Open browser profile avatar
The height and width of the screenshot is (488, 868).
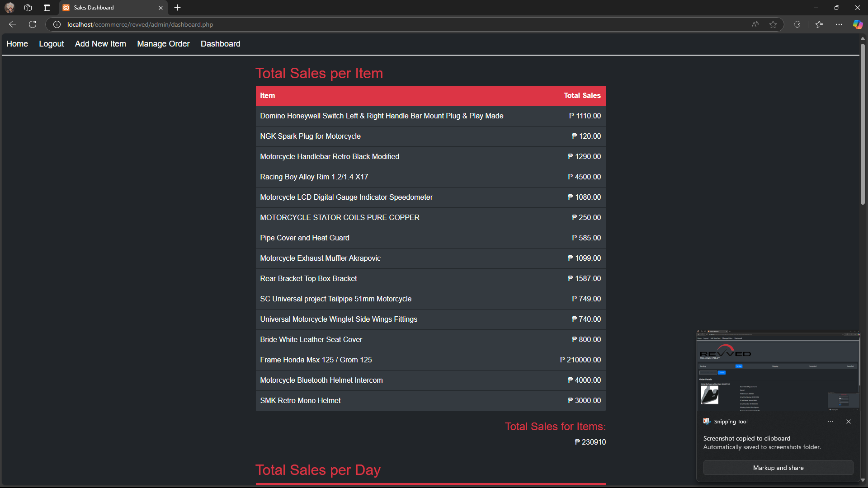(x=9, y=8)
